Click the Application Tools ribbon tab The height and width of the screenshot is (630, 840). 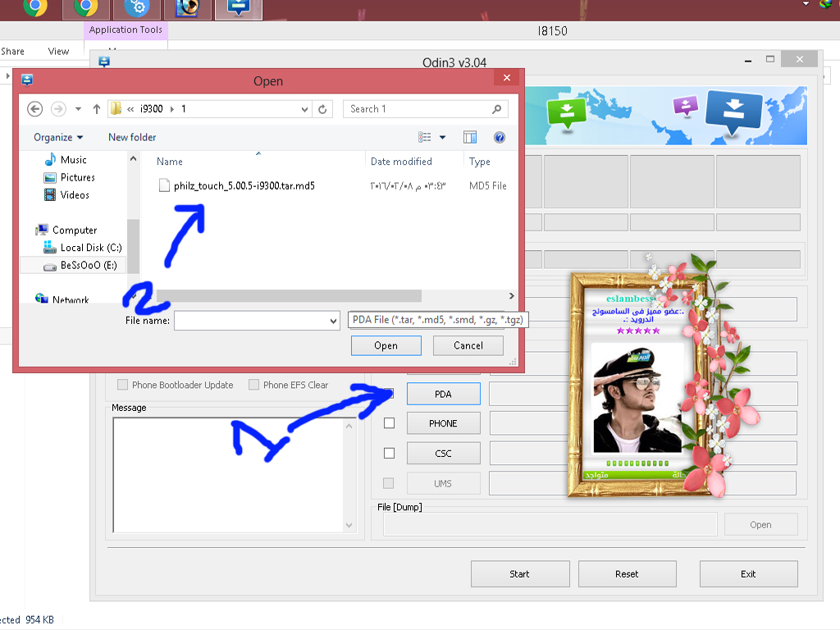tap(126, 30)
